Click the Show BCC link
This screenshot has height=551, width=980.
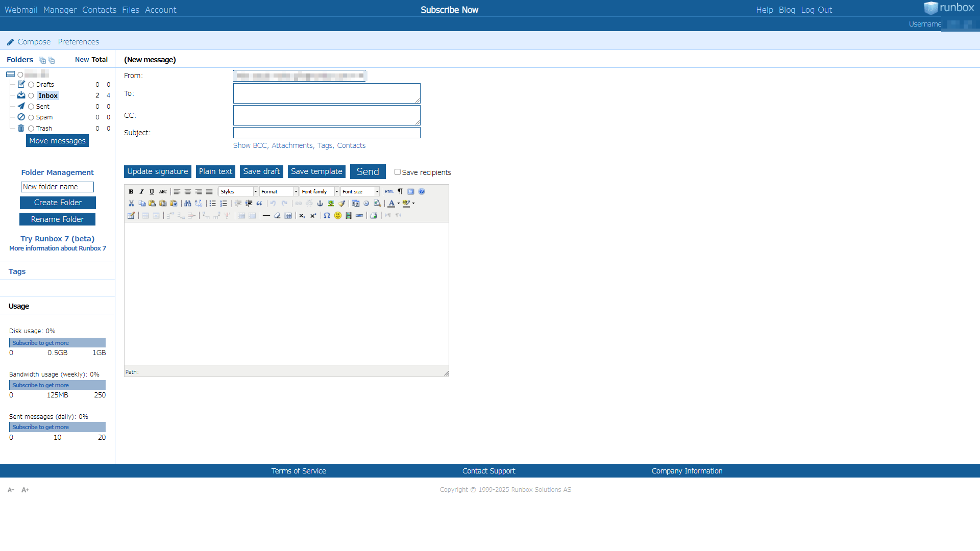[250, 145]
